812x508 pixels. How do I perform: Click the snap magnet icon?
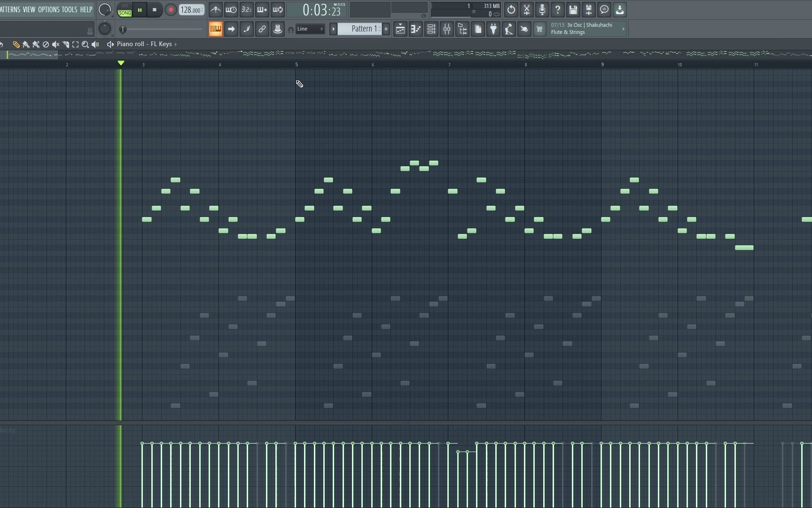click(290, 30)
